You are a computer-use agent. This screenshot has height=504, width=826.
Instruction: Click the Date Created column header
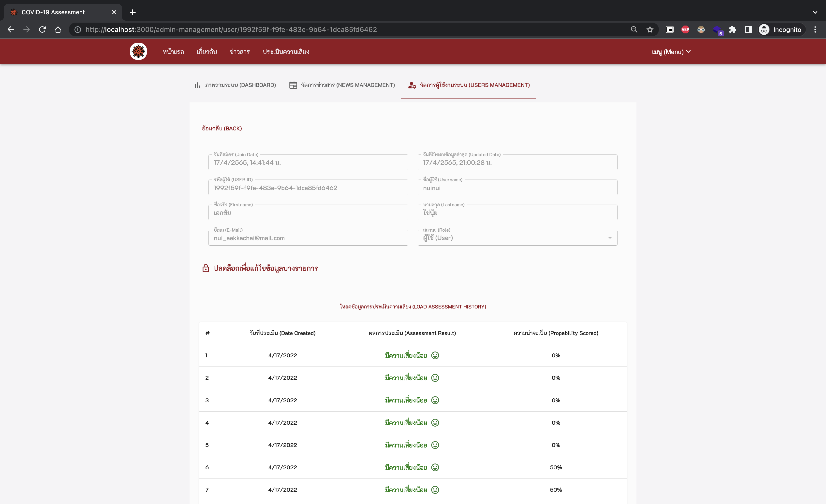tap(283, 333)
